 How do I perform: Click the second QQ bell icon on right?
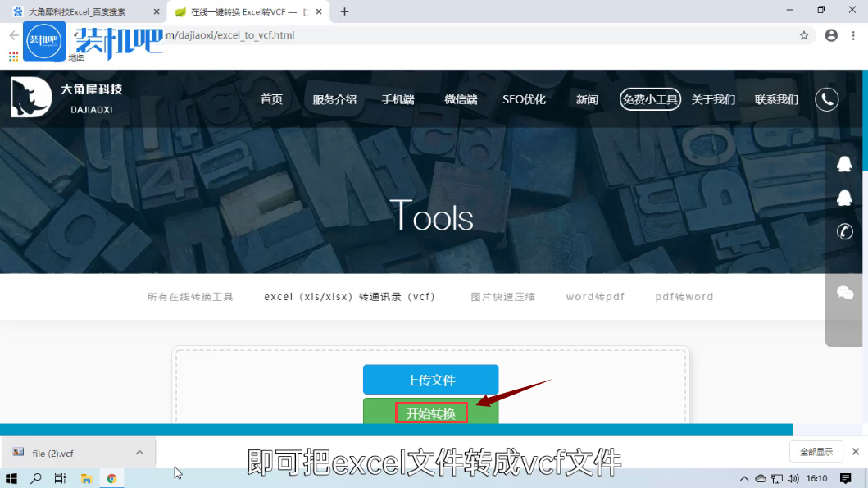[x=844, y=198]
